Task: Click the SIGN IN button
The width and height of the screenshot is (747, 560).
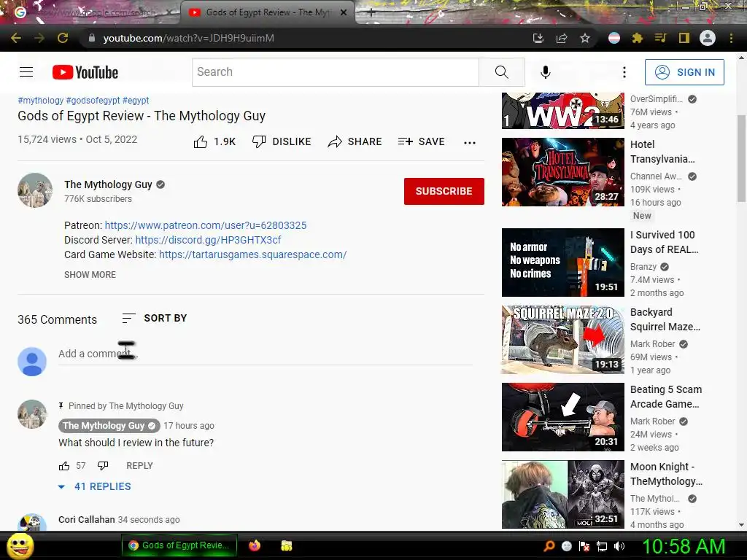Action: [x=684, y=72]
